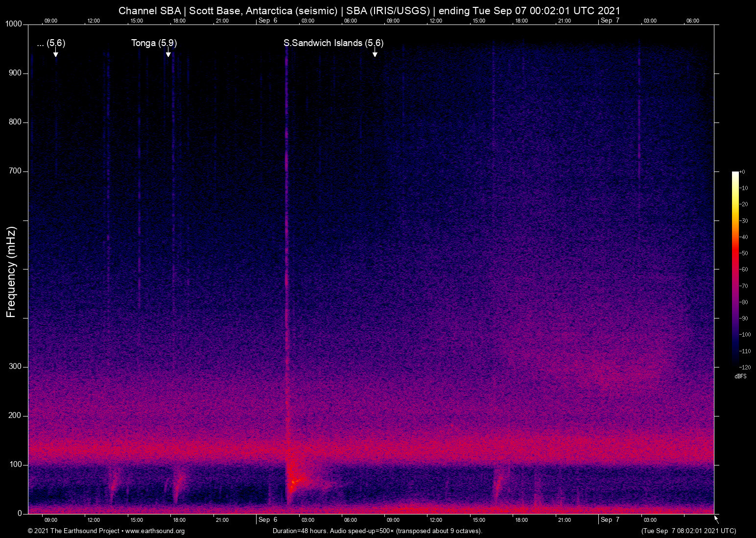Click the cursor arrow near bottom-right axis
Screen dimensions: 756x538
715,517
